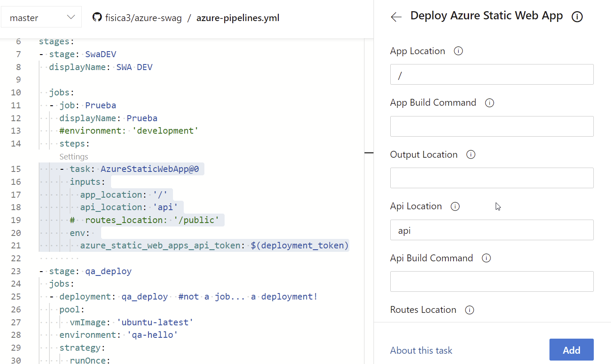Click the azure-pipelines.yml file name
The width and height of the screenshot is (611, 364).
click(238, 18)
